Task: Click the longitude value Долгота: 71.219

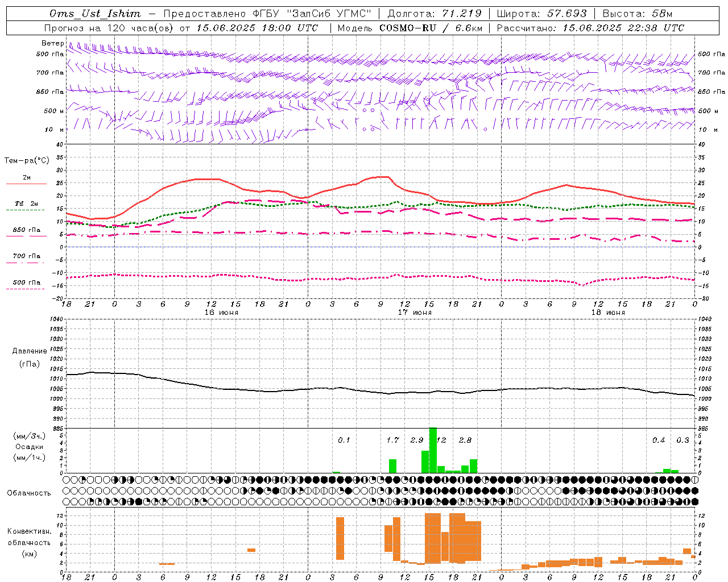Action: point(435,14)
